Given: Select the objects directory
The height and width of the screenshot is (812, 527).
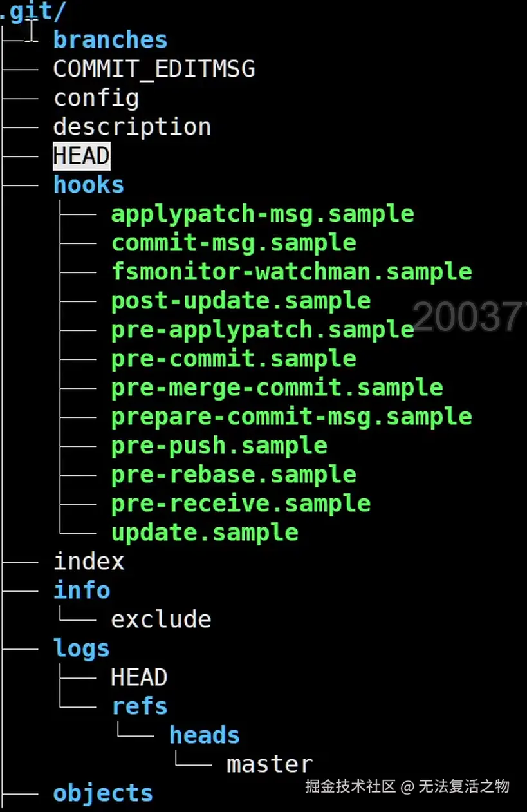Looking at the screenshot, I should point(103,793).
